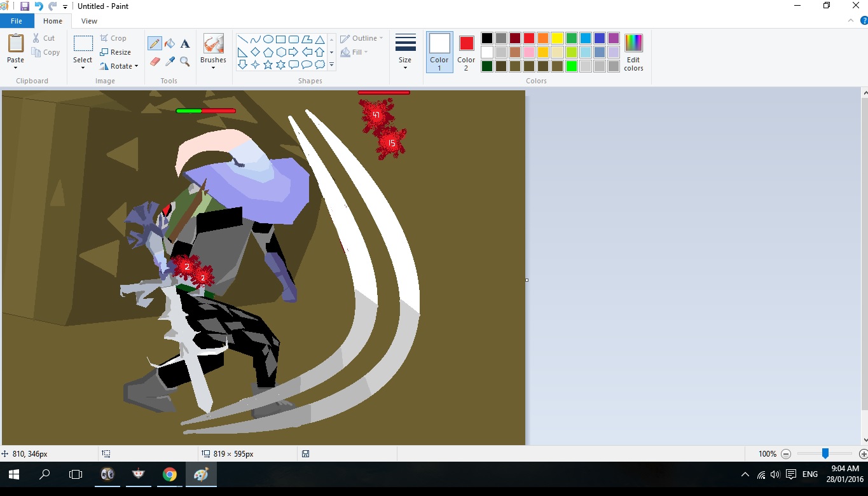Toggle the Color 2 selector
The height and width of the screenshot is (496, 868).
point(466,52)
